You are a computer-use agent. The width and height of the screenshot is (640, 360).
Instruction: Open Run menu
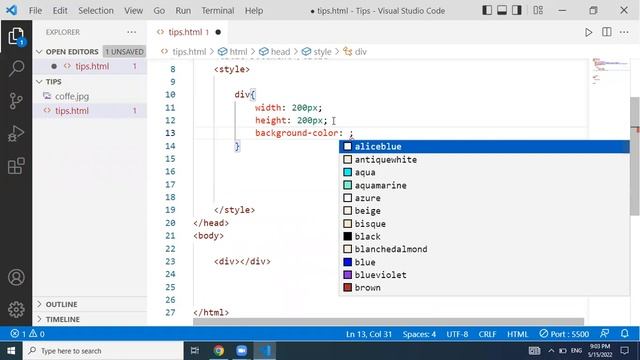[x=183, y=11]
